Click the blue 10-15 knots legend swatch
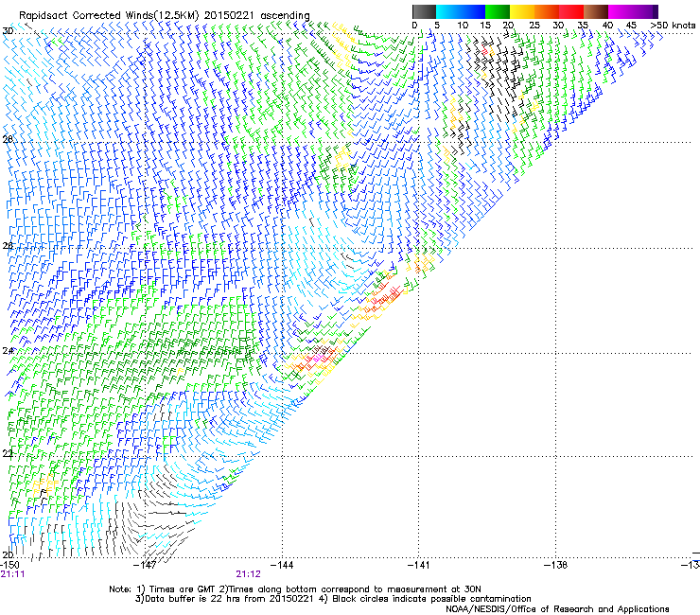Viewport: 700px width, 615px height. [x=473, y=12]
